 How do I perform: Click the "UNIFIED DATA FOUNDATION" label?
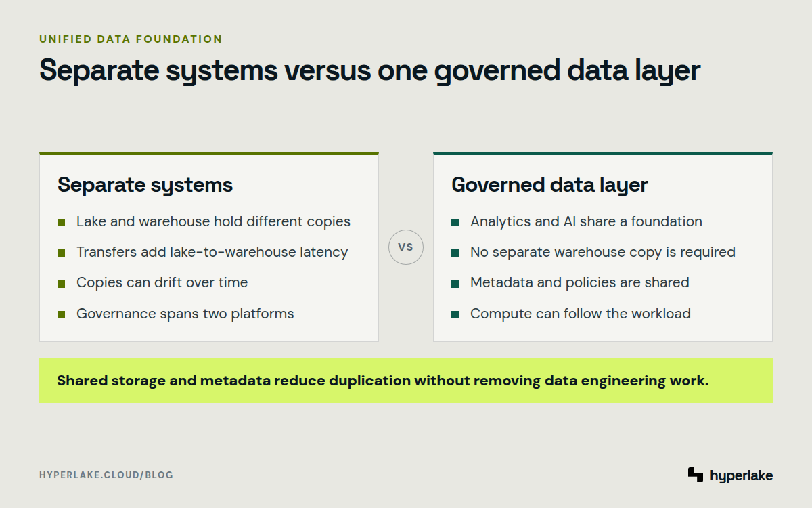click(131, 39)
